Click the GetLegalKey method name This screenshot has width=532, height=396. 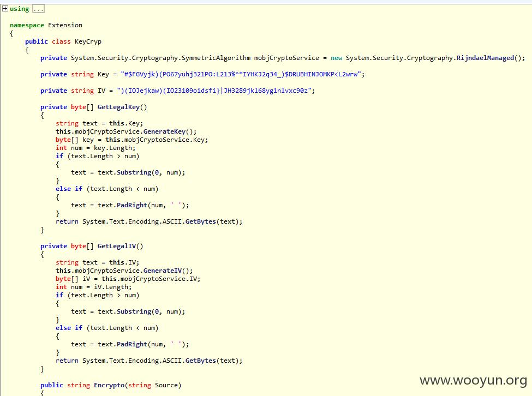[x=118, y=107]
